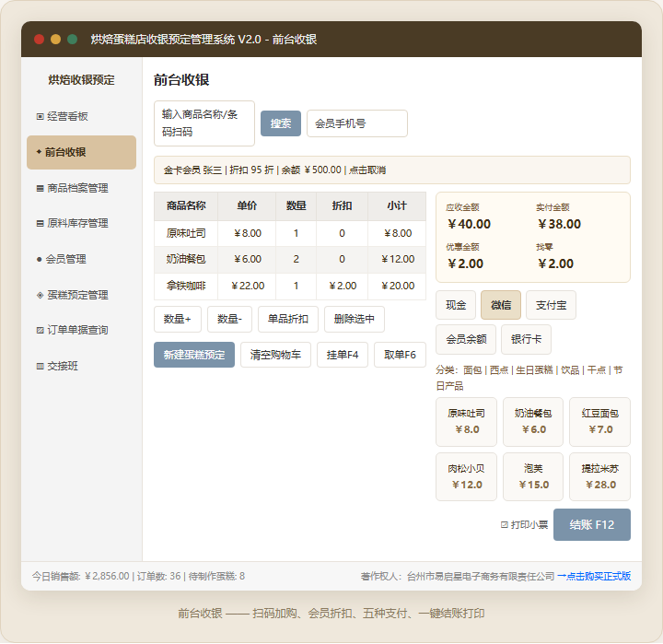Click the 金卡会员 张三 banner to cancel
663x644 pixels.
(392, 170)
